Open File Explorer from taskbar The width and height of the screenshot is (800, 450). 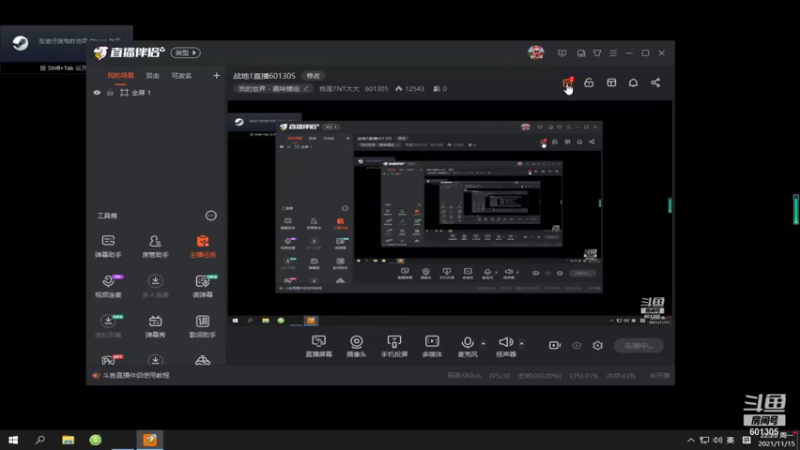(x=68, y=440)
